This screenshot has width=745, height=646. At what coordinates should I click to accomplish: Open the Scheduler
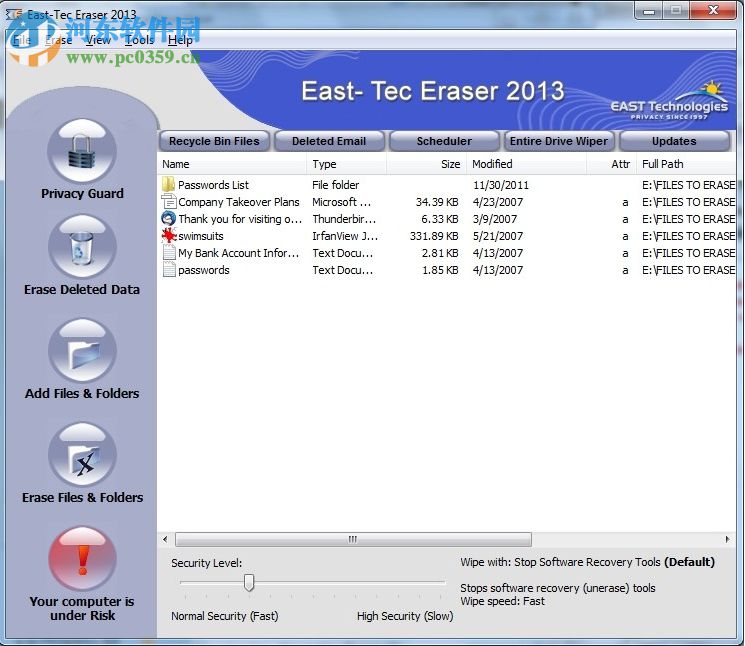pos(444,141)
